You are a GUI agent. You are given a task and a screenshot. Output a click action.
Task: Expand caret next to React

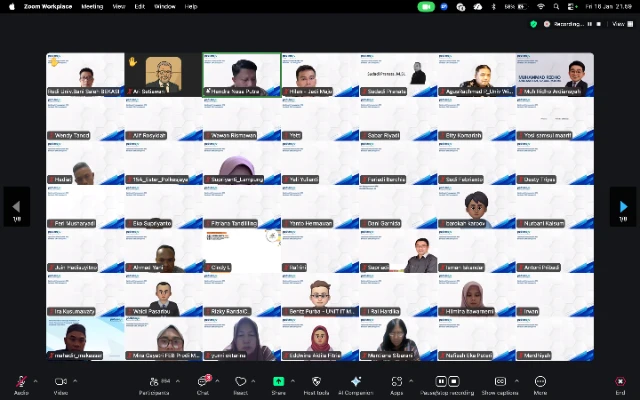(x=253, y=381)
